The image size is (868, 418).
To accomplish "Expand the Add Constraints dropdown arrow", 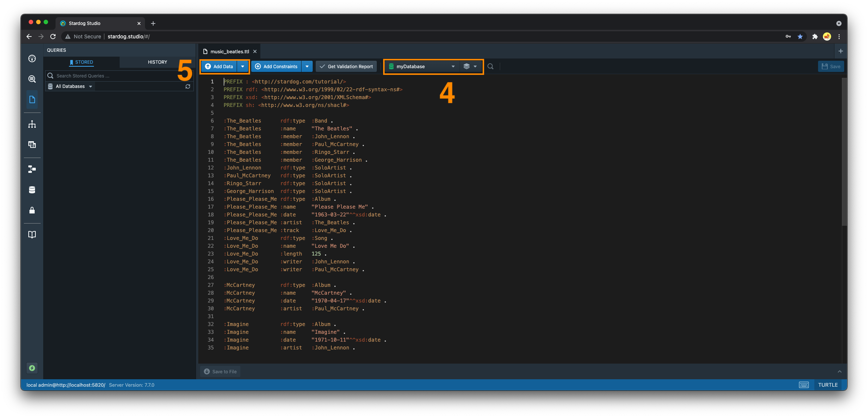I will point(307,66).
